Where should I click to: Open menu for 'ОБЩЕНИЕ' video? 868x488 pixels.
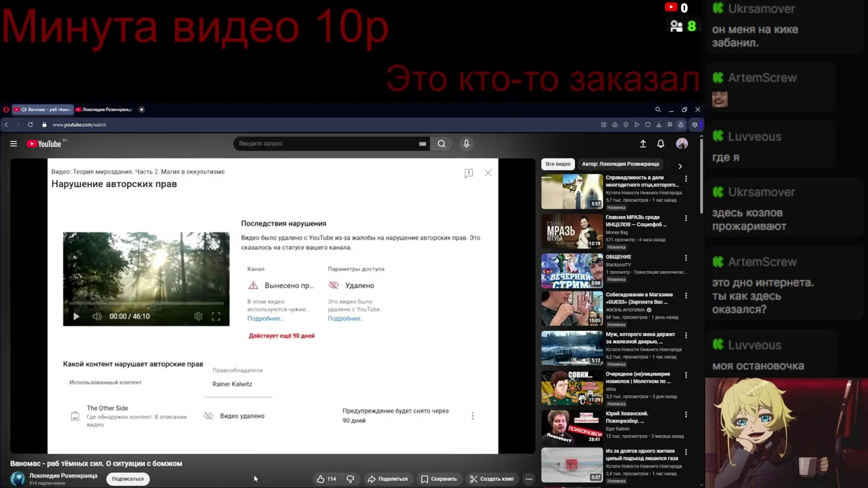point(686,258)
